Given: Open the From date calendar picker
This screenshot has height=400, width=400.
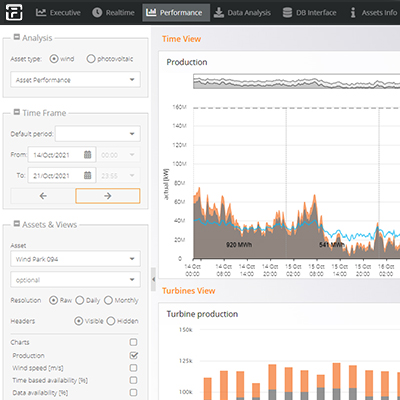Looking at the screenshot, I should pyautogui.click(x=87, y=155).
